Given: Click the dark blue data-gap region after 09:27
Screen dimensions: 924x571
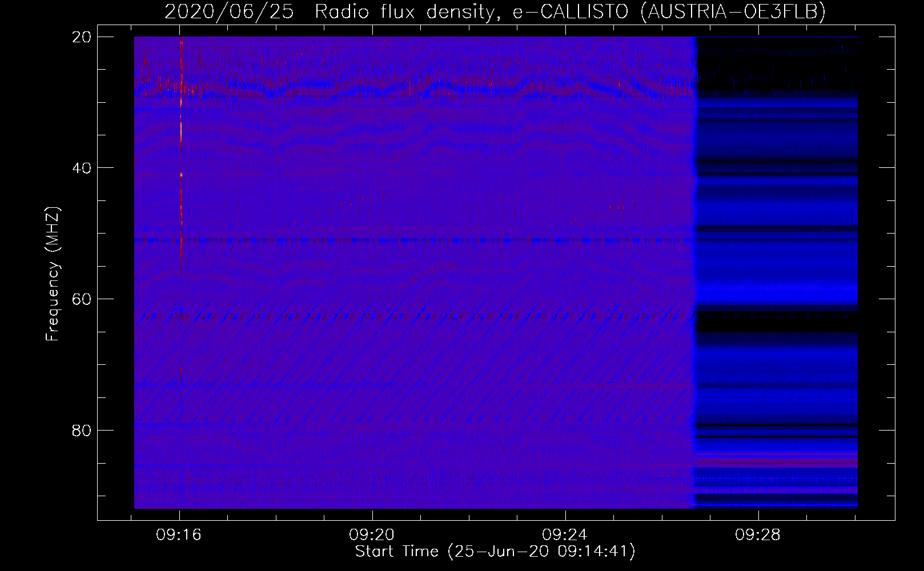Looking at the screenshot, I should 777,272.
